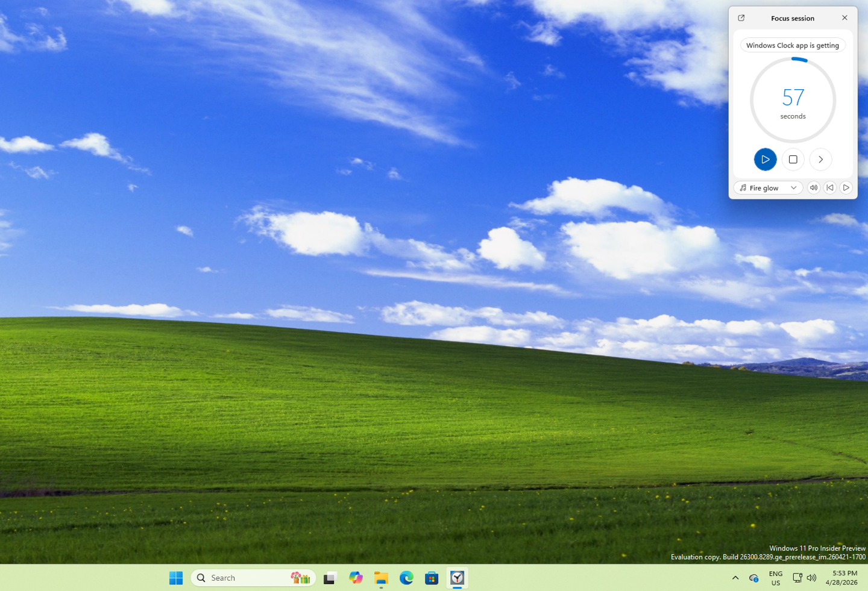Skip to the next music track
This screenshot has height=591, width=868.
(846, 187)
